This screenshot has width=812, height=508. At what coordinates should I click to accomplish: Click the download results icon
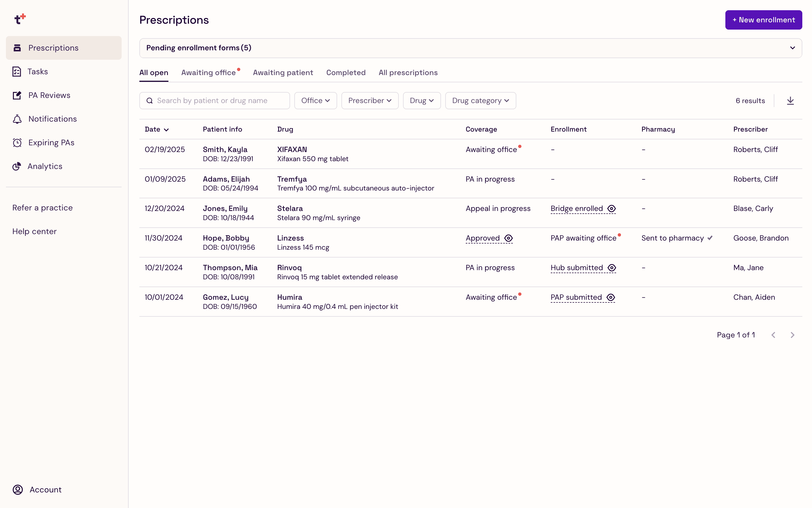(790, 100)
